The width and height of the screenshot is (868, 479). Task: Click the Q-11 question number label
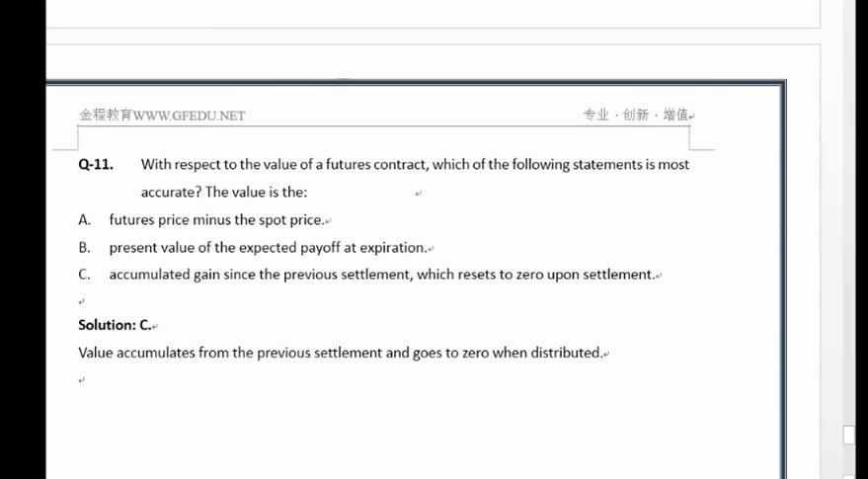[96, 165]
